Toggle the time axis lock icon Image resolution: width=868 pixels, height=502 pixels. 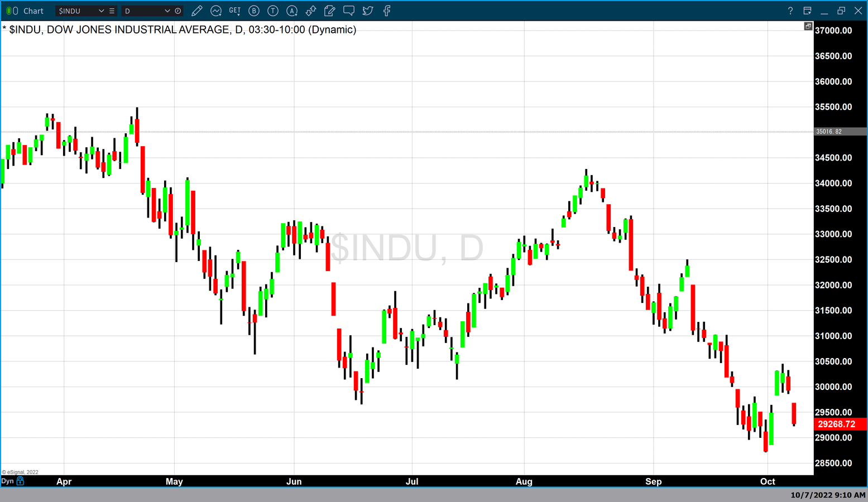click(x=21, y=481)
